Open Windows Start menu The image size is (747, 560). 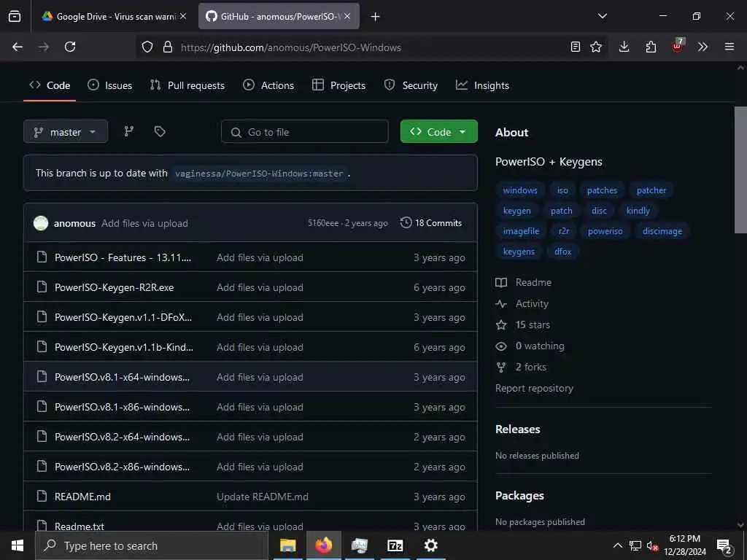(x=18, y=545)
